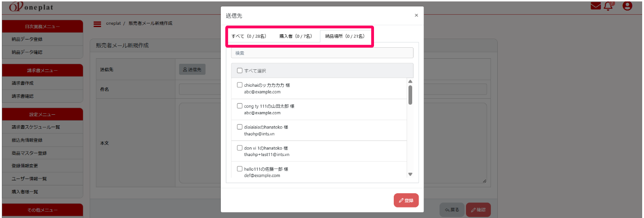
Task: Open the notification bell icon
Action: (609, 6)
